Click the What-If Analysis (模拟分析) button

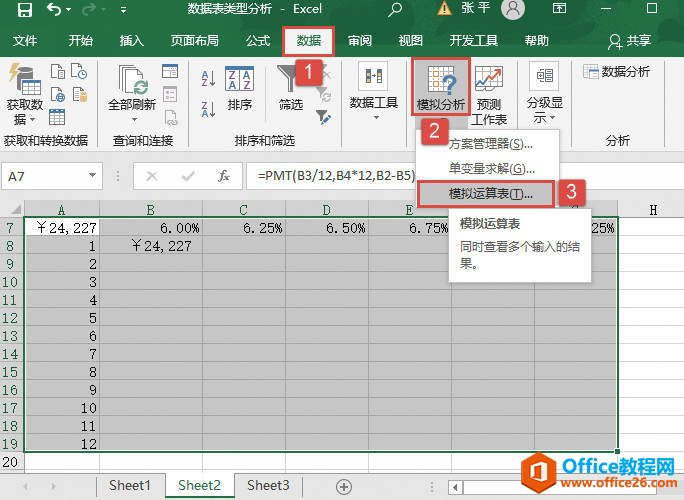(441, 87)
